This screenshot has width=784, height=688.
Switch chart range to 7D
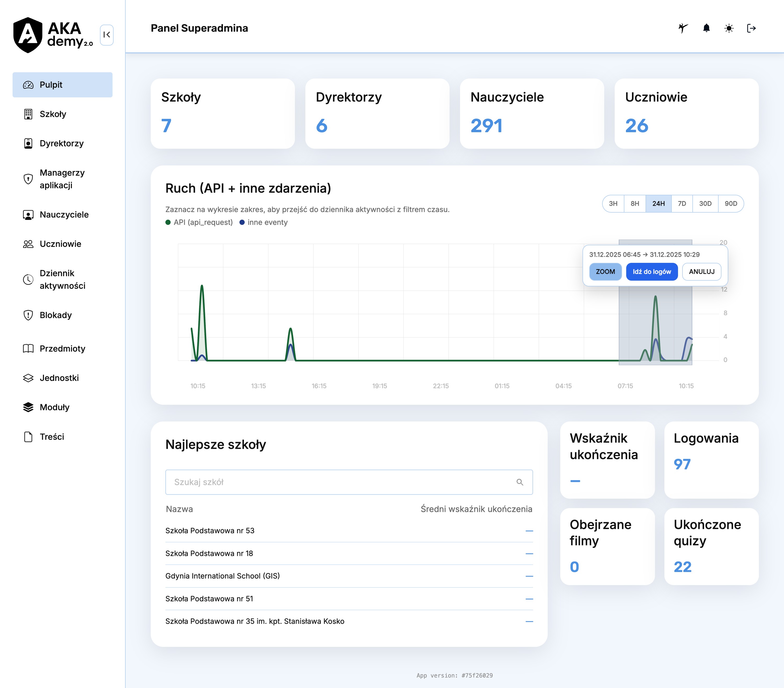tap(682, 203)
